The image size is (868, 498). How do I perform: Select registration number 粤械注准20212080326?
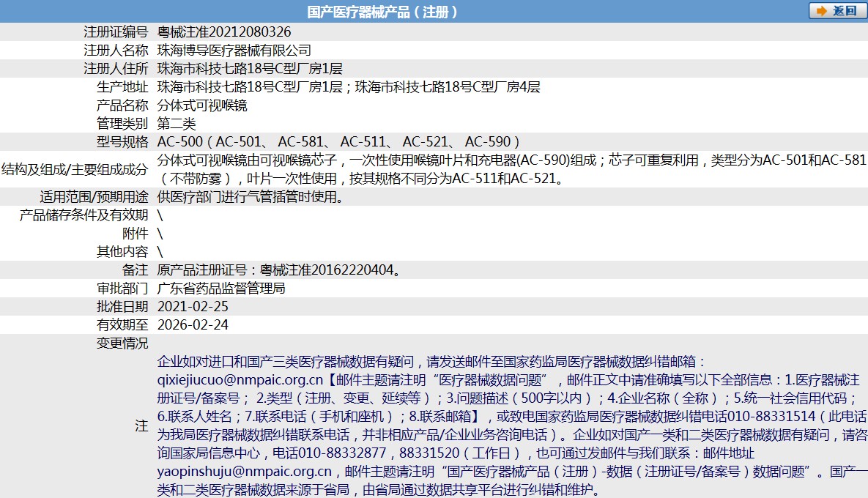pyautogui.click(x=224, y=32)
